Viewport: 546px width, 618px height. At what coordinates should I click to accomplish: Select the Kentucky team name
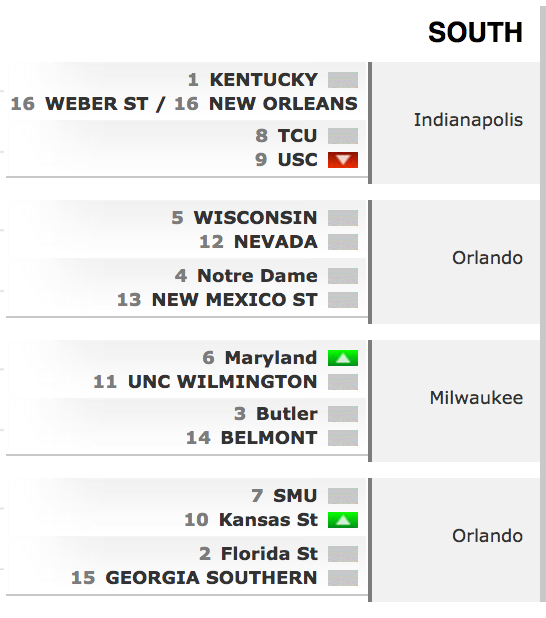point(263,80)
